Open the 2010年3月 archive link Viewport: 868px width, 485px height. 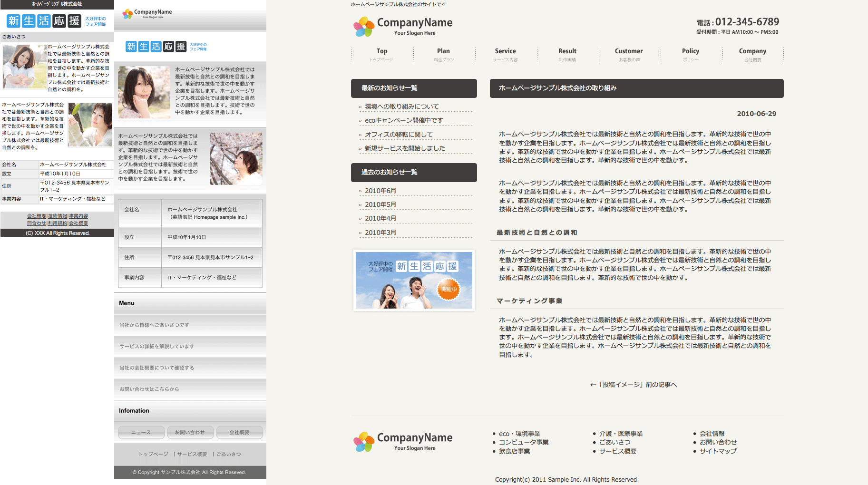point(380,233)
